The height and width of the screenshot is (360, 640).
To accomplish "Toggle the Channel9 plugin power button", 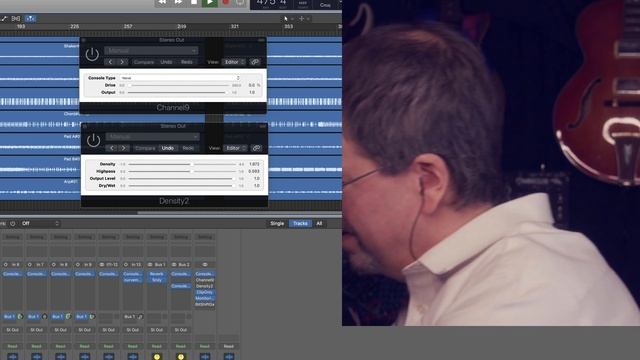I will pyautogui.click(x=92, y=54).
